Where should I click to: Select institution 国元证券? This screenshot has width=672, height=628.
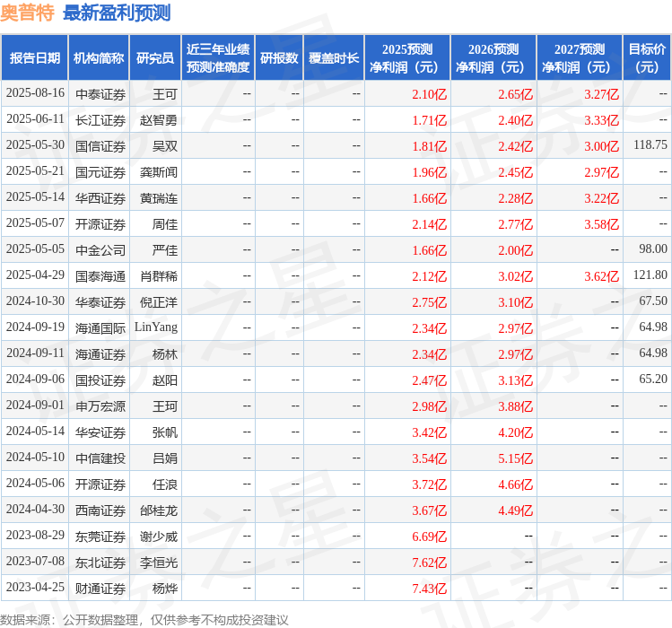(x=100, y=172)
